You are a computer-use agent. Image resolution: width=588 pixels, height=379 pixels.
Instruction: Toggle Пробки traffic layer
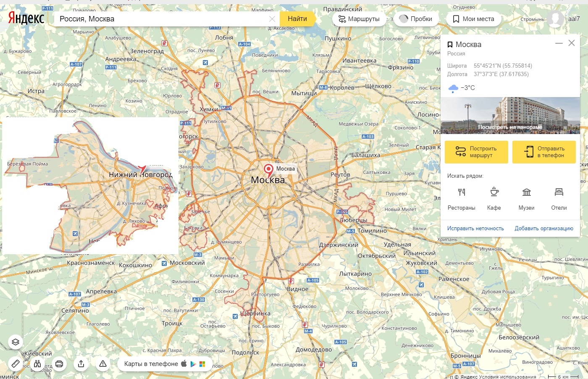pyautogui.click(x=416, y=19)
